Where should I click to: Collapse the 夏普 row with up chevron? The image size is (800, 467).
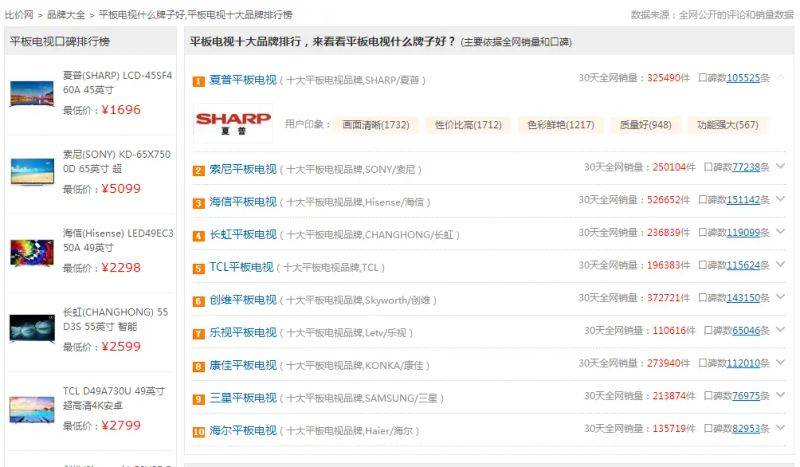781,77
